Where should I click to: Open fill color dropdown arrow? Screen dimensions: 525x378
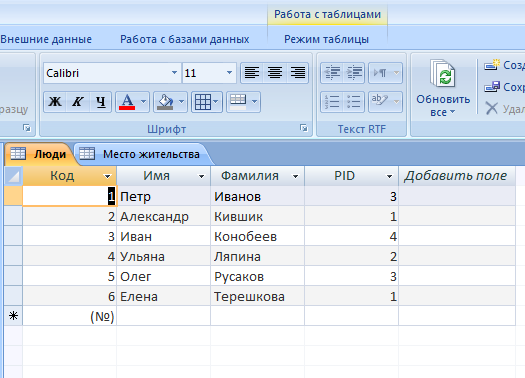click(x=182, y=102)
